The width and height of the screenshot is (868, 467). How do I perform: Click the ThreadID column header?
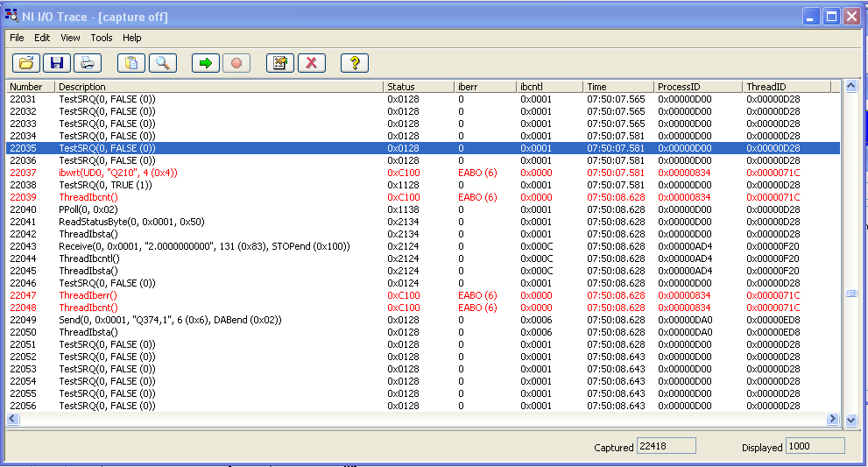787,87
